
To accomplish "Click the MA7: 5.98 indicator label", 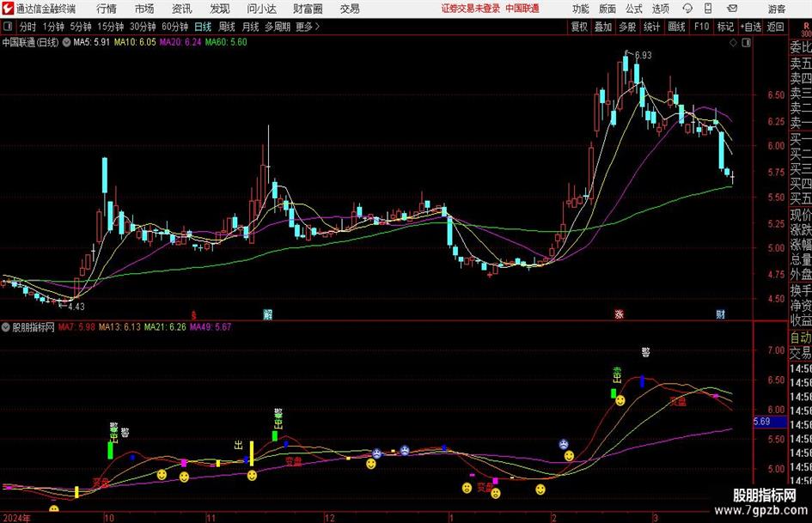I will click(76, 327).
